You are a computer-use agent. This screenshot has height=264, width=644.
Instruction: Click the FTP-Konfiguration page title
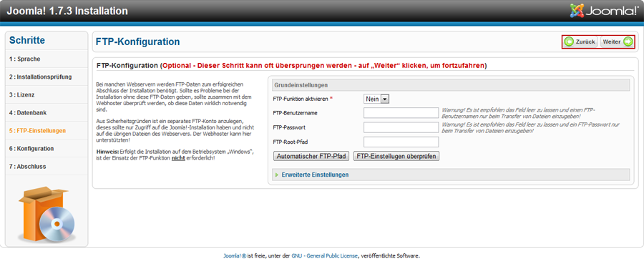coord(137,42)
